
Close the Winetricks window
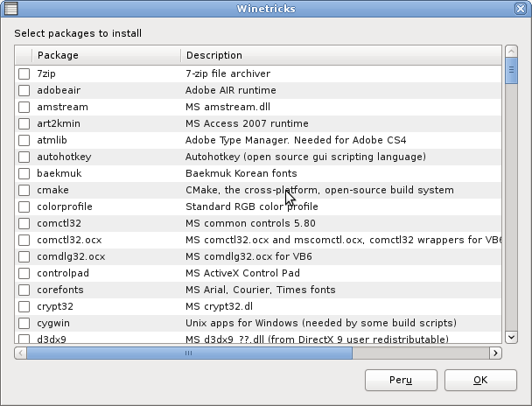pyautogui.click(x=521, y=8)
